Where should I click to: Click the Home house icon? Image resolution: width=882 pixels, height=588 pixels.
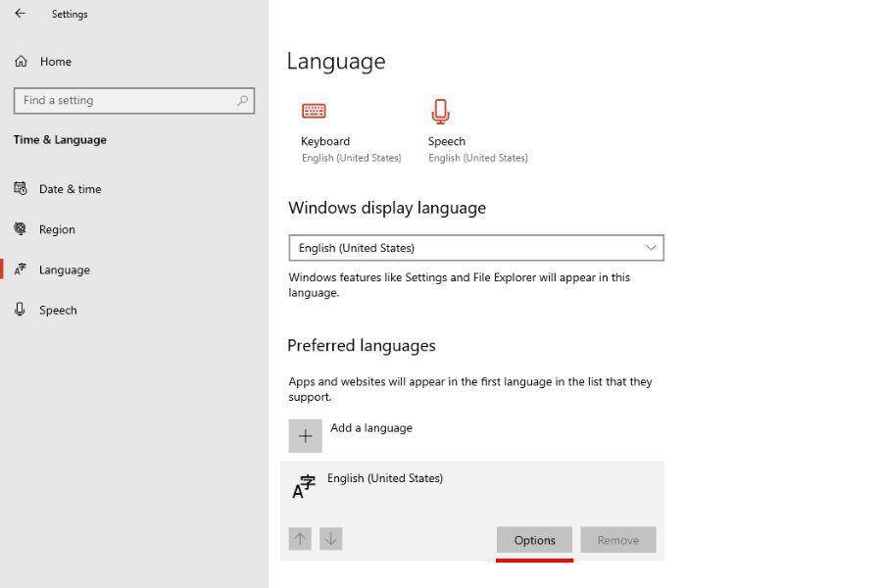(x=21, y=61)
